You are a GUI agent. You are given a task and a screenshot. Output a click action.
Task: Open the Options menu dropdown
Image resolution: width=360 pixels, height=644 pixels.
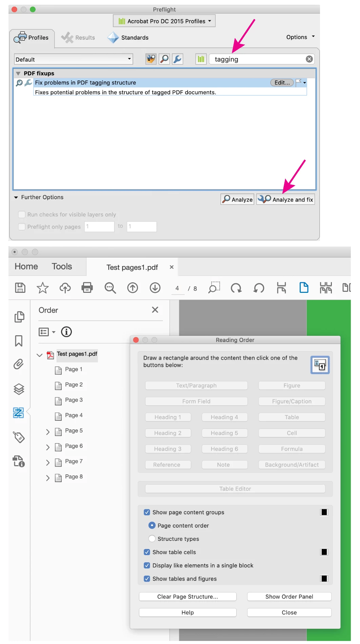(300, 37)
